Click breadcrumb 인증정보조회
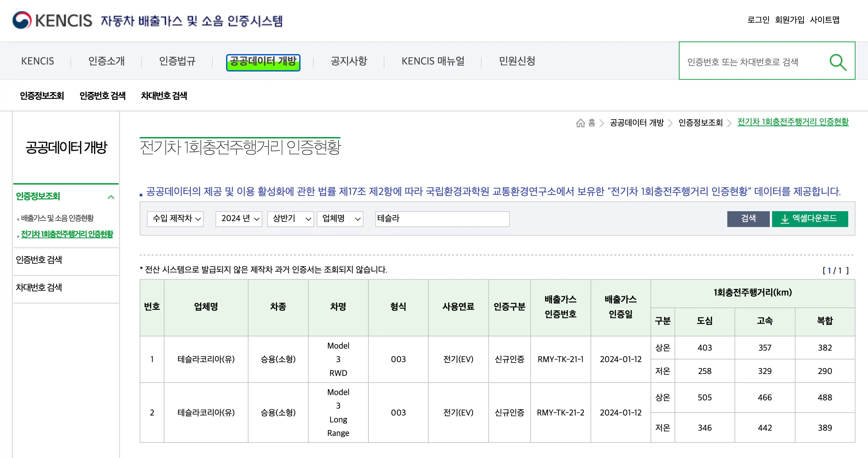868x458 pixels. click(x=701, y=123)
